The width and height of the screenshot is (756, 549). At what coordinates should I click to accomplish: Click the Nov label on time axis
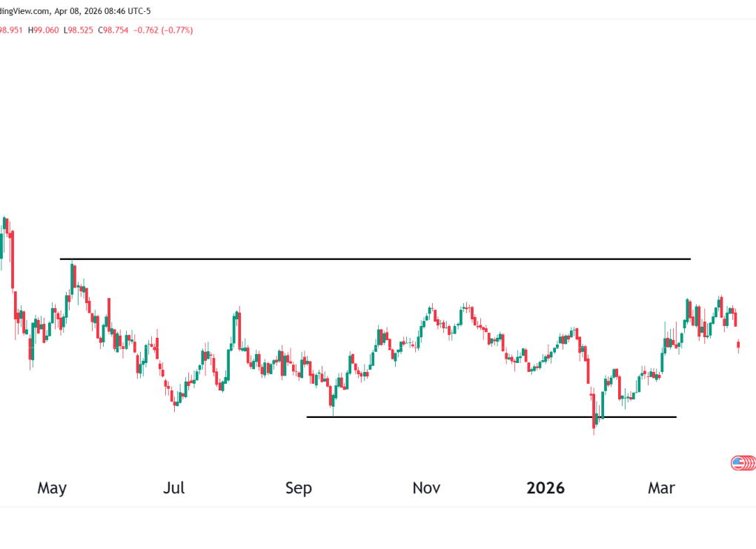(426, 488)
